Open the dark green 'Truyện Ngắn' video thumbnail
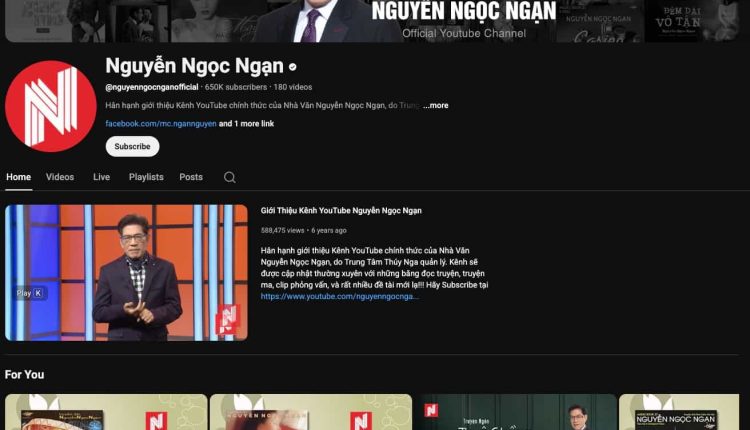Image resolution: width=750 pixels, height=430 pixels. point(516,412)
